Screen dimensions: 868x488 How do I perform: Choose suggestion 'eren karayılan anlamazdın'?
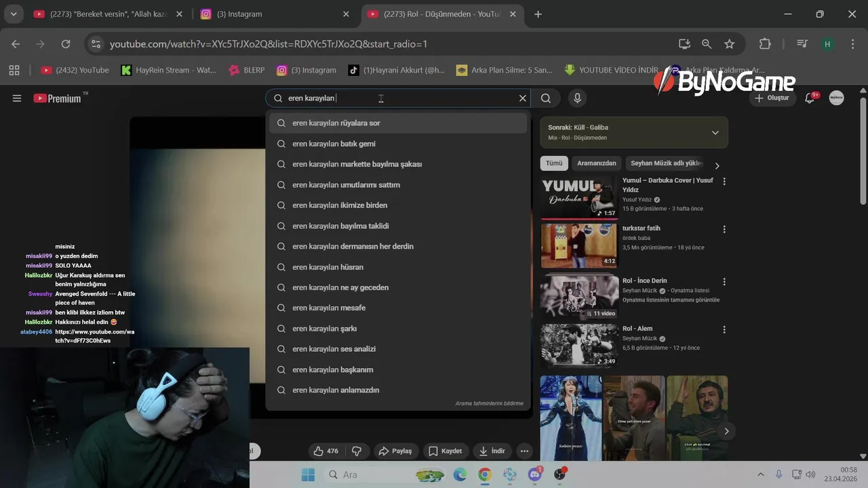click(x=398, y=390)
